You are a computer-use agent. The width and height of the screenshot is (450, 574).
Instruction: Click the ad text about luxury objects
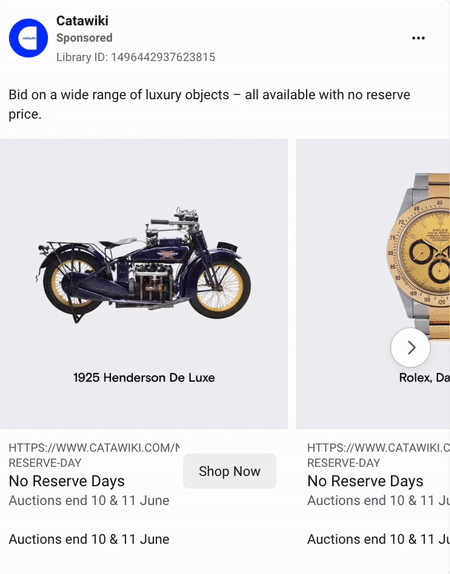209,104
